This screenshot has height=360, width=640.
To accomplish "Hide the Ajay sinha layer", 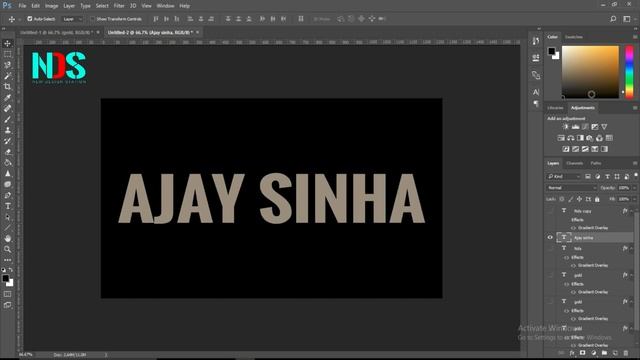I will 550,238.
